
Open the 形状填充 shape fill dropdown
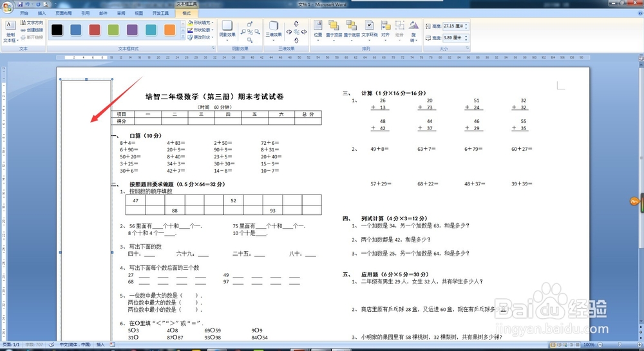pyautogui.click(x=201, y=23)
